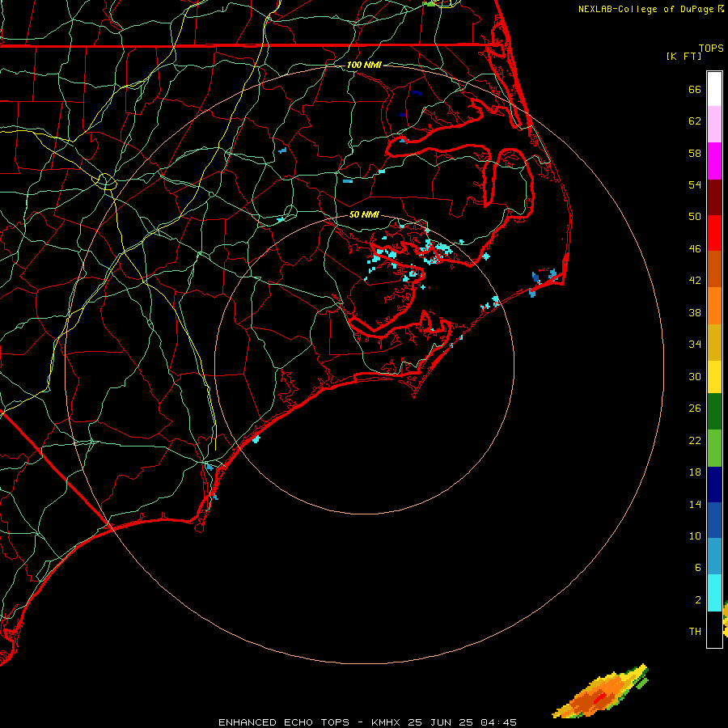Image resolution: width=728 pixels, height=728 pixels.
Task: Click legend value 38
Action: (x=695, y=312)
